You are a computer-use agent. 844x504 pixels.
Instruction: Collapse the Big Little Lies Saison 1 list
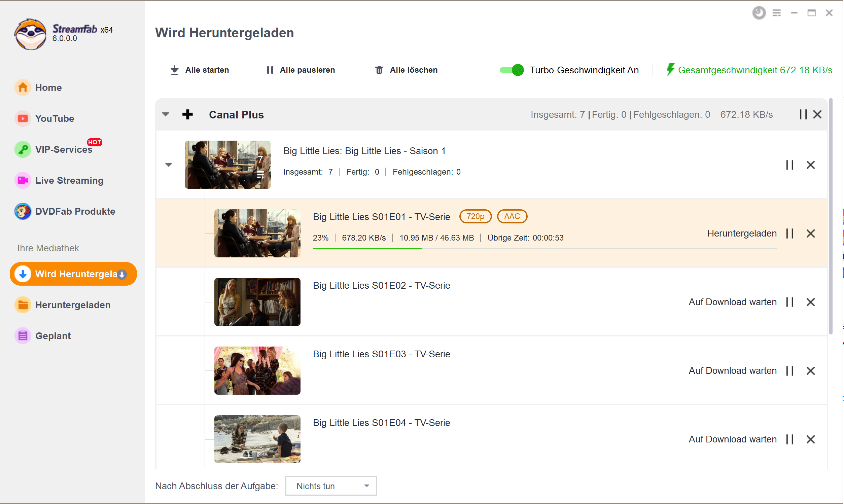coord(169,165)
